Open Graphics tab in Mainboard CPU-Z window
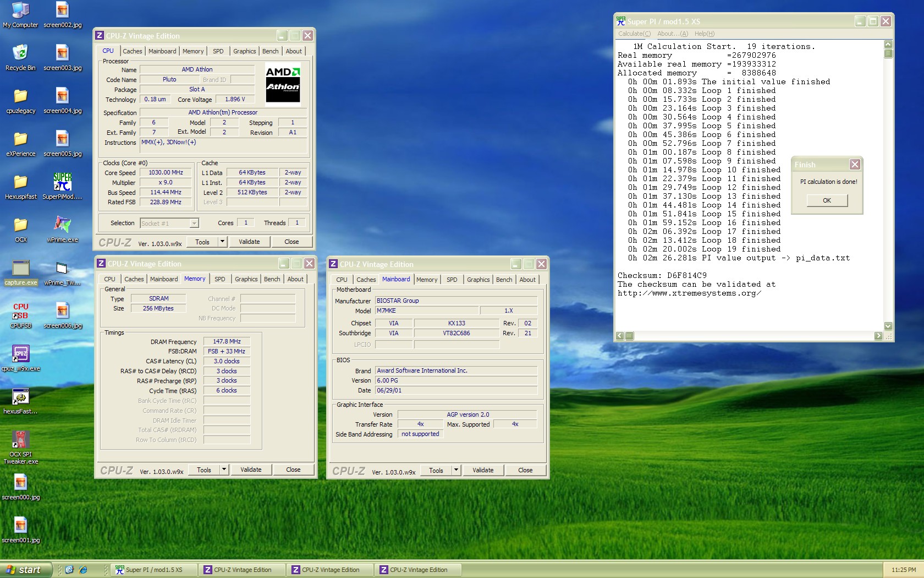This screenshot has width=924, height=578. coord(479,280)
